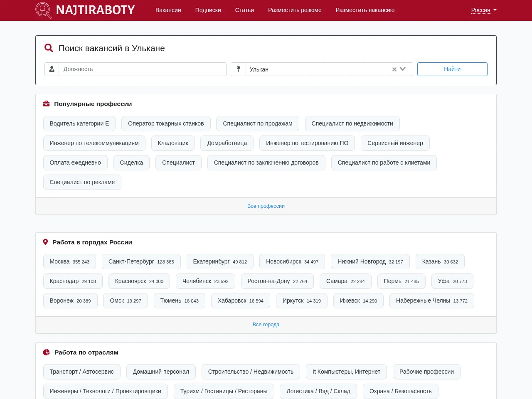Select Специалист по заключению договоров
Screen dimensions: 532x399
click(x=266, y=163)
